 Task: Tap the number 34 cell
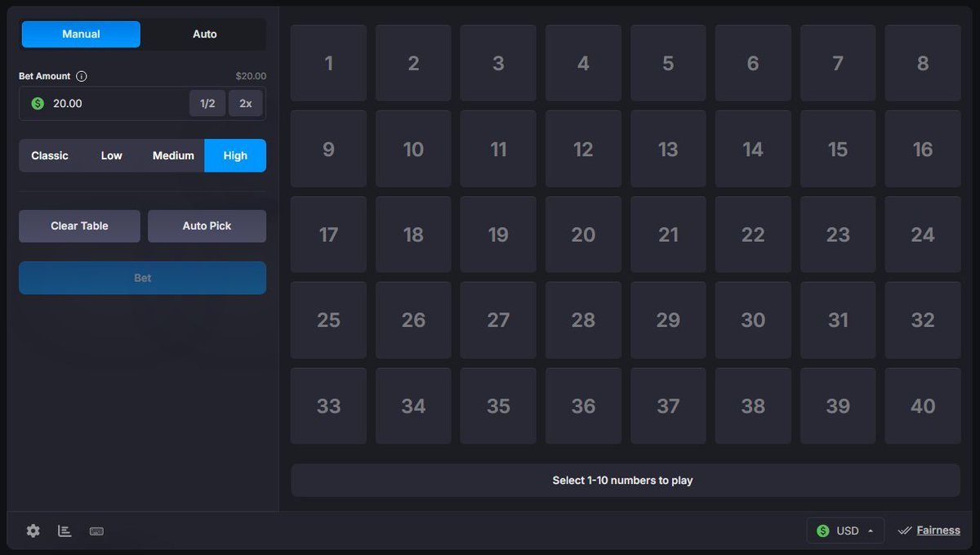(413, 405)
